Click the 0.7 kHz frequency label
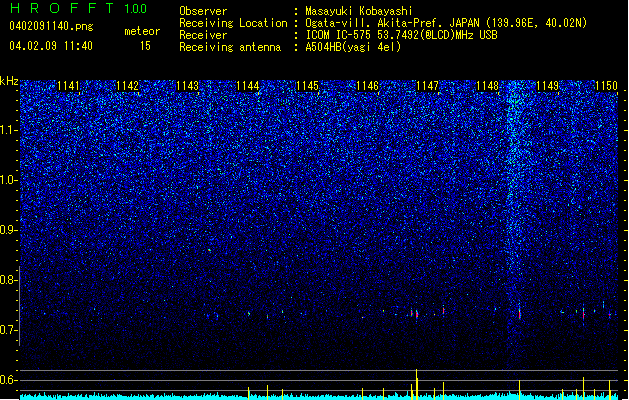The height and width of the screenshot is (400, 629). tap(9, 330)
